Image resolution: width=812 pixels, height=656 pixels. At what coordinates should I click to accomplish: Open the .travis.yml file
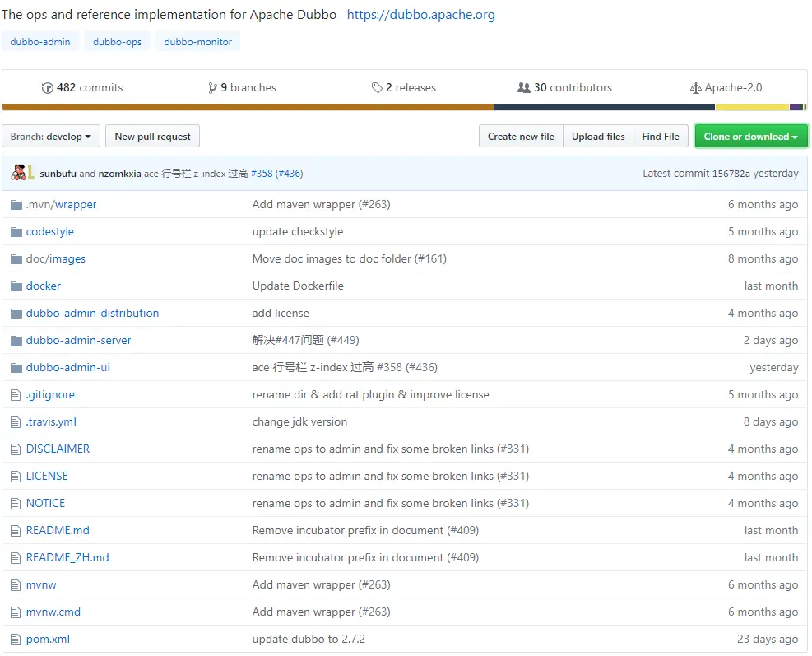51,421
